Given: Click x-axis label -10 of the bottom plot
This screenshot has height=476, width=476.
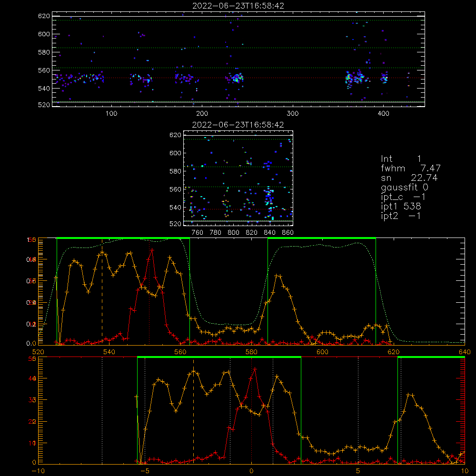Looking at the screenshot, I should tap(38, 471).
